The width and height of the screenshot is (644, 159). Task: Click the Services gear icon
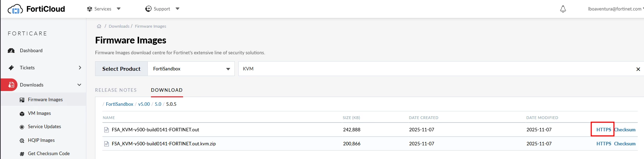(89, 9)
